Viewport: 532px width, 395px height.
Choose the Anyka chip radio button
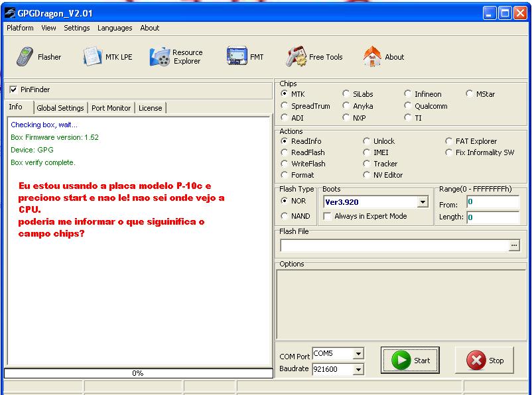(x=346, y=106)
